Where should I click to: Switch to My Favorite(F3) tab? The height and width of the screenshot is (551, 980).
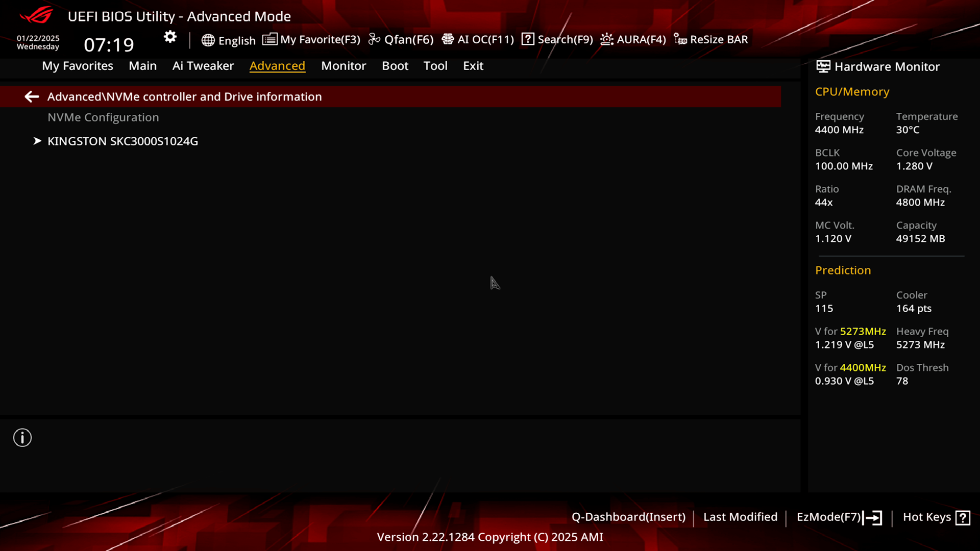point(312,39)
